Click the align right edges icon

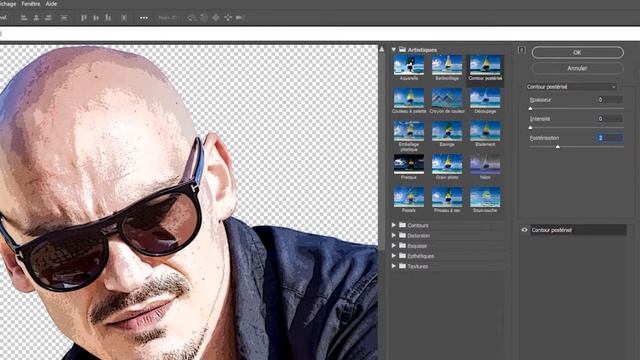point(48,18)
